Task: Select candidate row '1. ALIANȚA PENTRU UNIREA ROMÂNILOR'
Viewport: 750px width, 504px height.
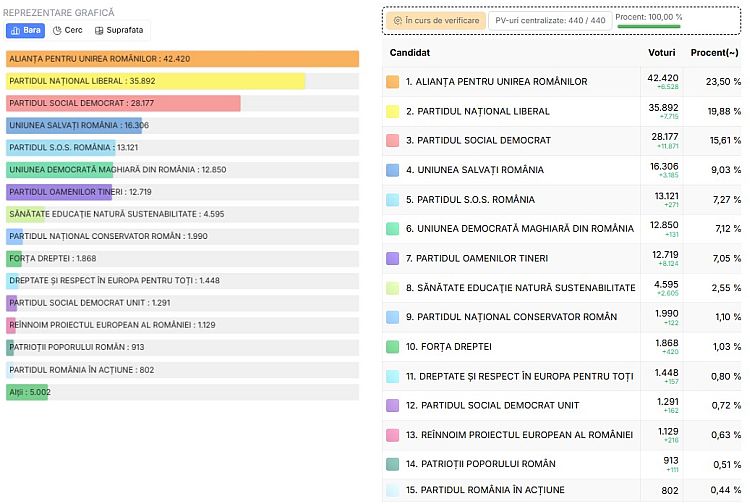Action: [x=562, y=82]
